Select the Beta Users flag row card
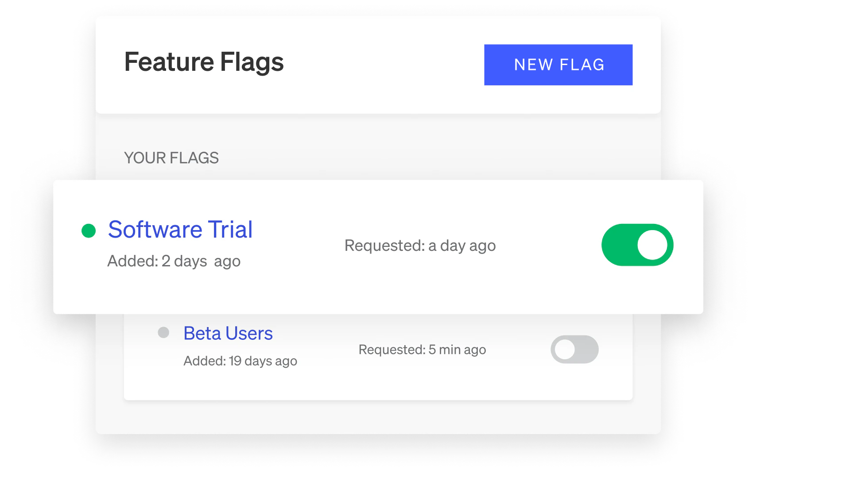This screenshot has height=504, width=853. point(378,358)
